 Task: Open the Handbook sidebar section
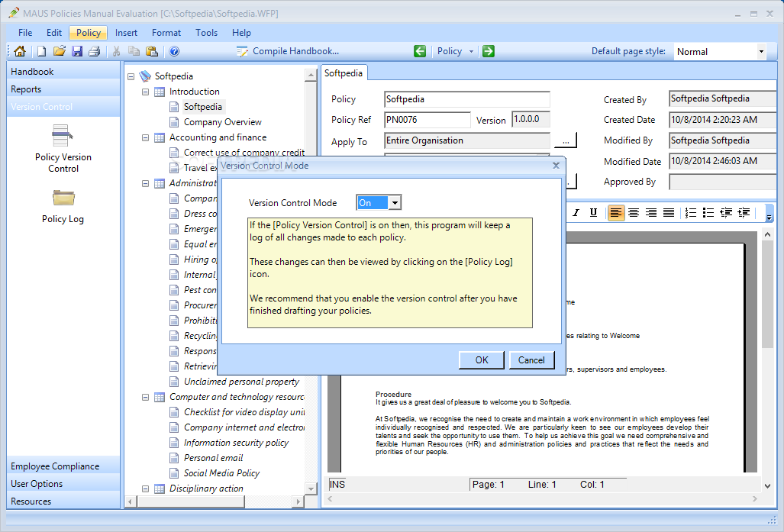(63, 72)
